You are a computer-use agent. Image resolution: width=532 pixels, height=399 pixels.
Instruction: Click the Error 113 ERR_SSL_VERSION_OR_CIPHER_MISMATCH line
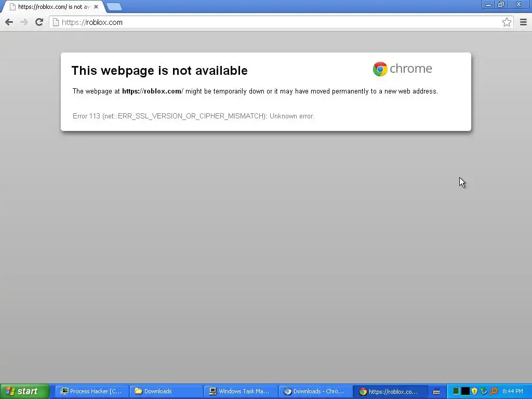(193, 116)
